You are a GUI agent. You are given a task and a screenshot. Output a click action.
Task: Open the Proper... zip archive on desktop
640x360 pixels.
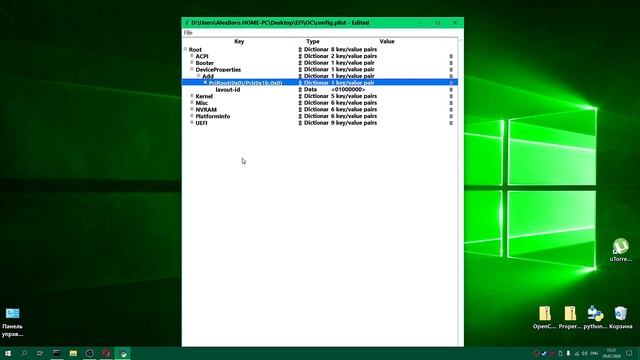570,318
